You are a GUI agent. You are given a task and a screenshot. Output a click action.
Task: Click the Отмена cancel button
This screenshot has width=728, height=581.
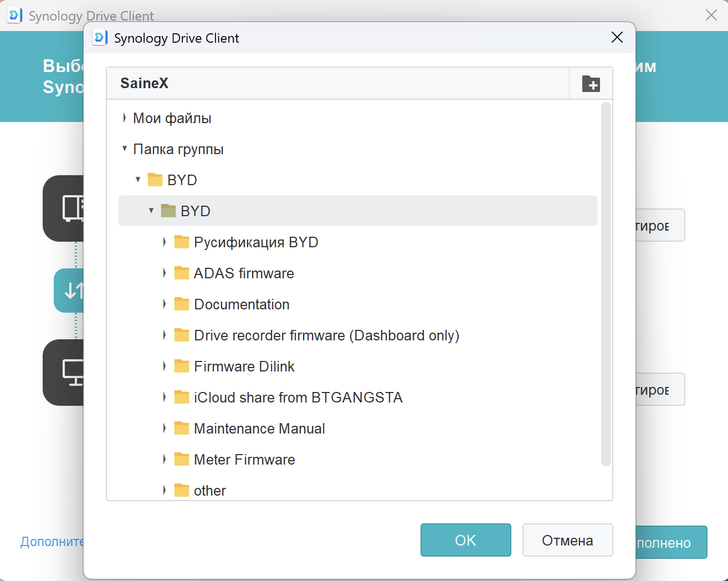pos(567,540)
